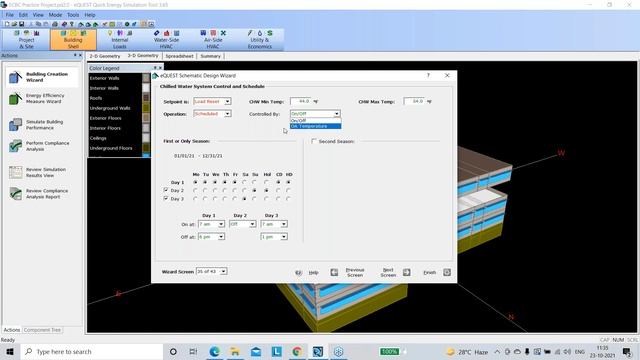Image resolution: width=640 pixels, height=360 pixels.
Task: Collapse the Controlled By dropdown
Action: [337, 114]
